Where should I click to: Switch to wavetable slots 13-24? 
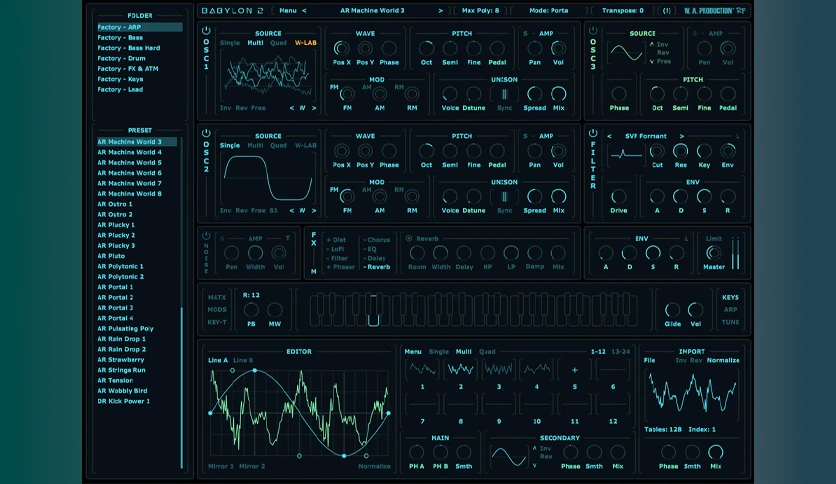620,352
